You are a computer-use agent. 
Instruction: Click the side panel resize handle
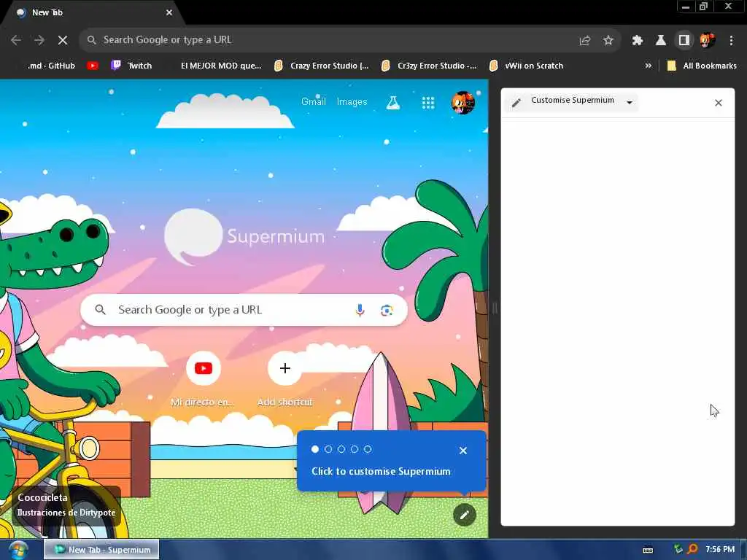coord(495,308)
